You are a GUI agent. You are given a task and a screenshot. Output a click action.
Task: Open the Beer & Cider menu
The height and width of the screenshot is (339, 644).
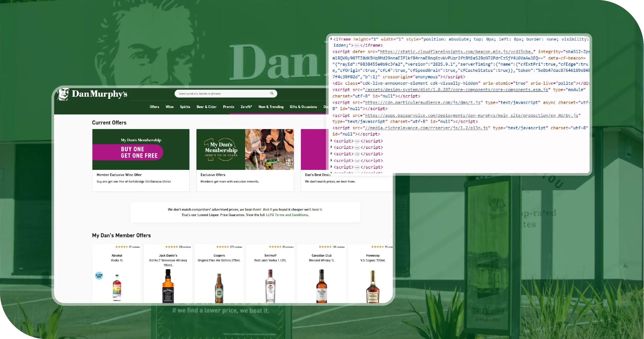coord(206,107)
